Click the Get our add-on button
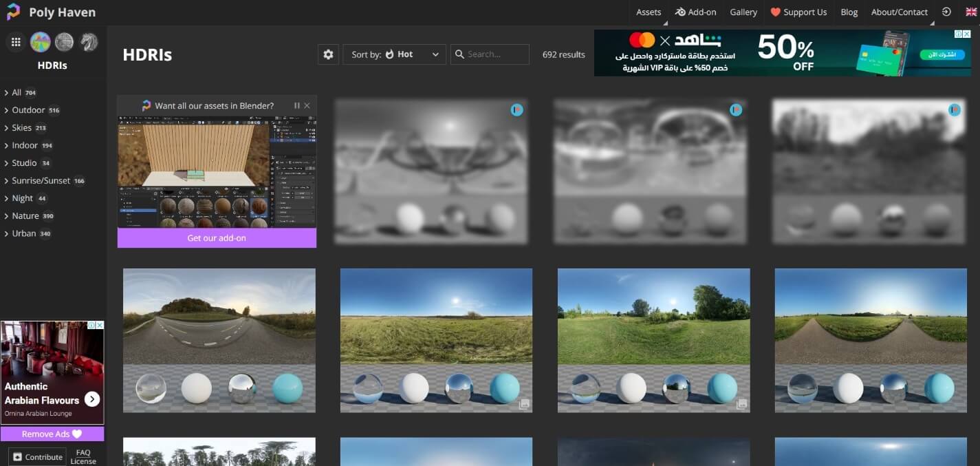This screenshot has width=980, height=466. [217, 238]
